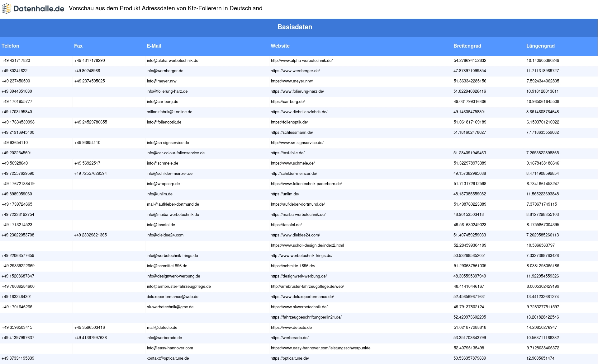Select email info@dieidee24.com
Image resolution: width=598 pixels, height=364 pixels.
(x=165, y=235)
